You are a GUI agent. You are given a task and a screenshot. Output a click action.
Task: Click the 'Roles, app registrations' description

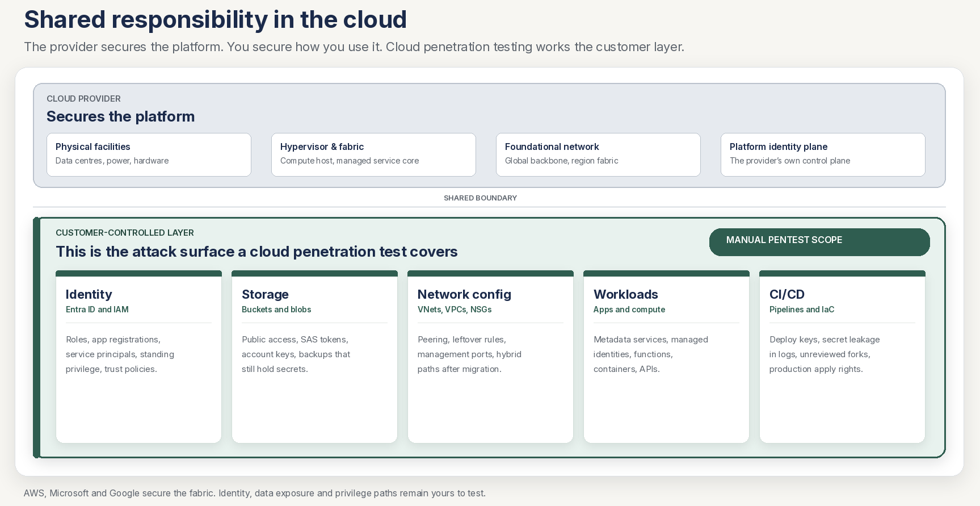(x=120, y=354)
